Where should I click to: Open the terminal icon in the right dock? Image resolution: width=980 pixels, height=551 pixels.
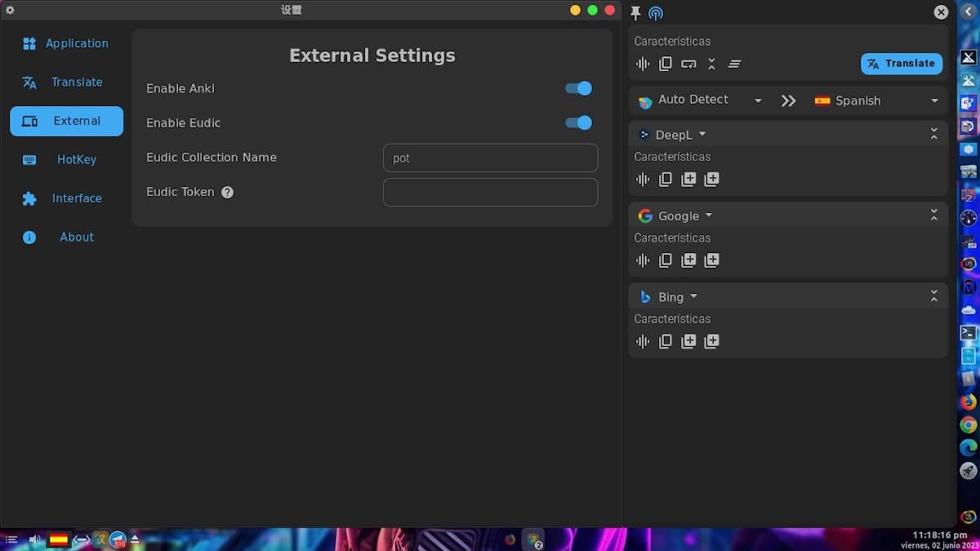(969, 333)
